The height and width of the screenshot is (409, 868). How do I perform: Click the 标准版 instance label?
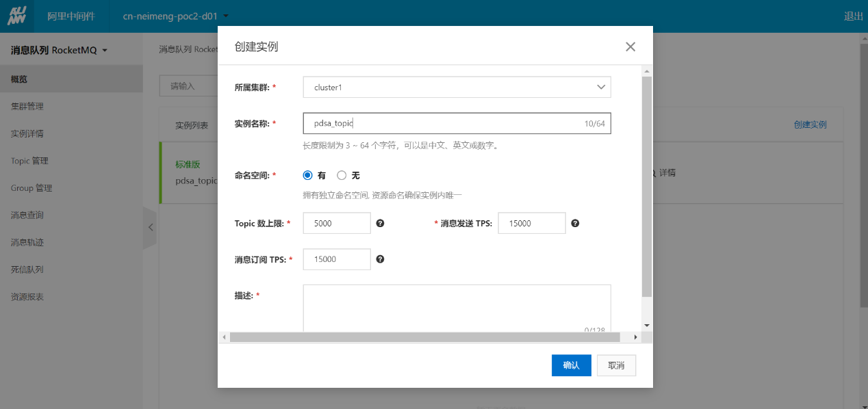(188, 165)
